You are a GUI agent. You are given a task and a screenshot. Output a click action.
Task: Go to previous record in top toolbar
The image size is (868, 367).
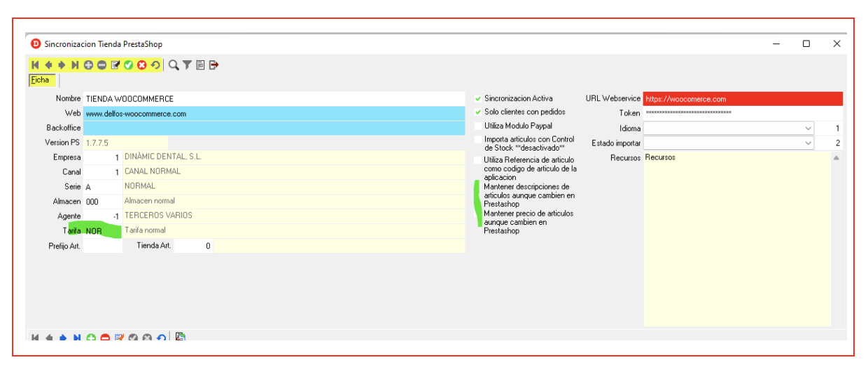48,65
